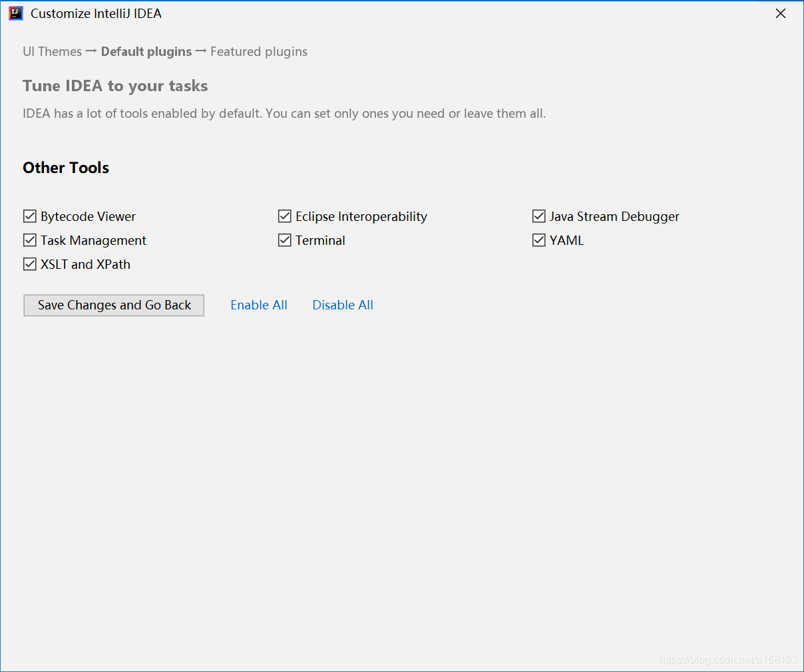Close the Customize IntelliJ IDEA window
The width and height of the screenshot is (804, 672).
coord(781,13)
